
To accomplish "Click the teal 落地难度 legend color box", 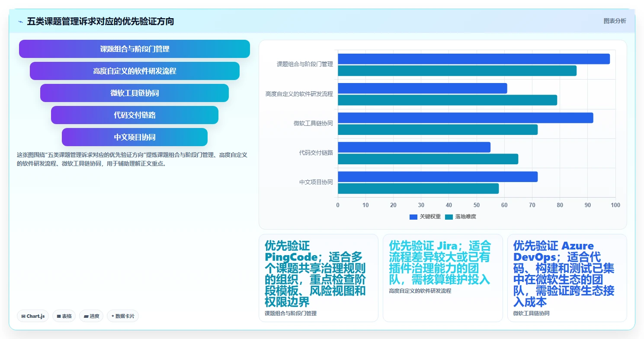I will (x=449, y=217).
